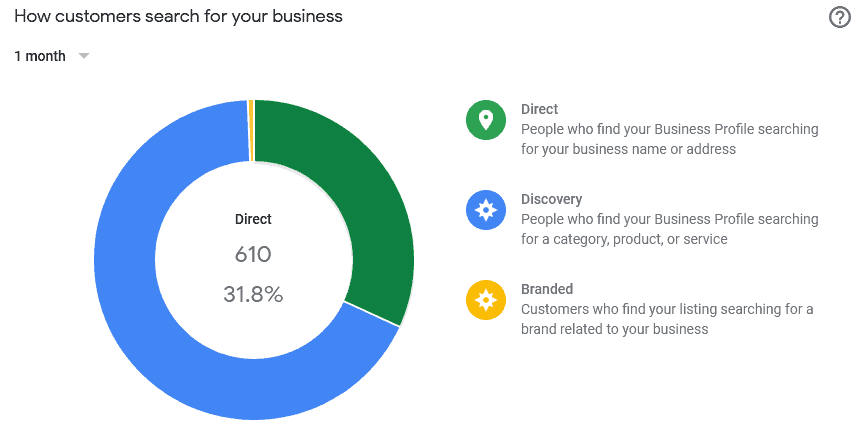Click the Branded legend heading

pos(547,289)
